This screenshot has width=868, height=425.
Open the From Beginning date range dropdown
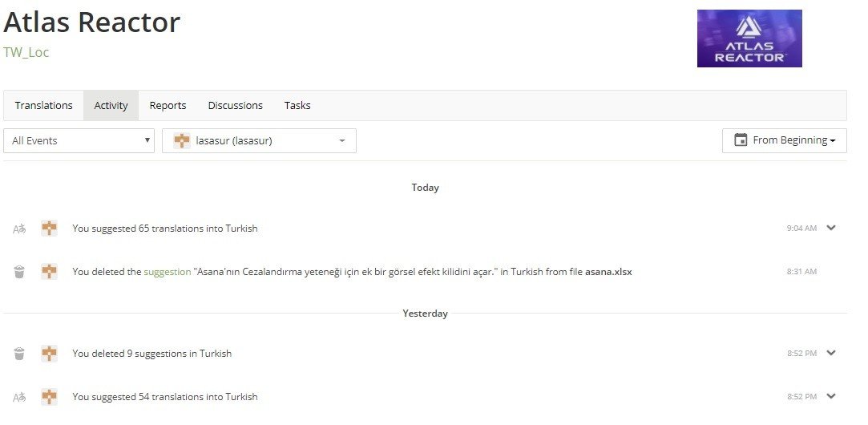click(x=785, y=141)
